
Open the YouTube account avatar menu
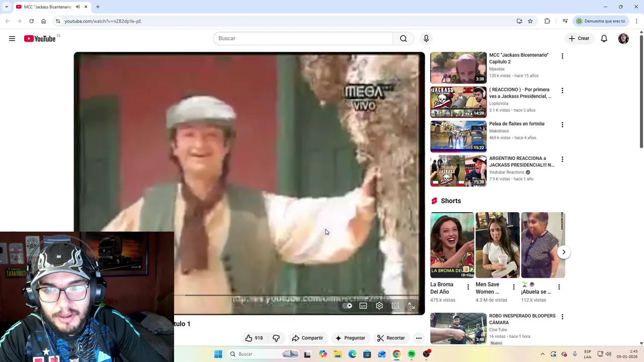(x=623, y=39)
